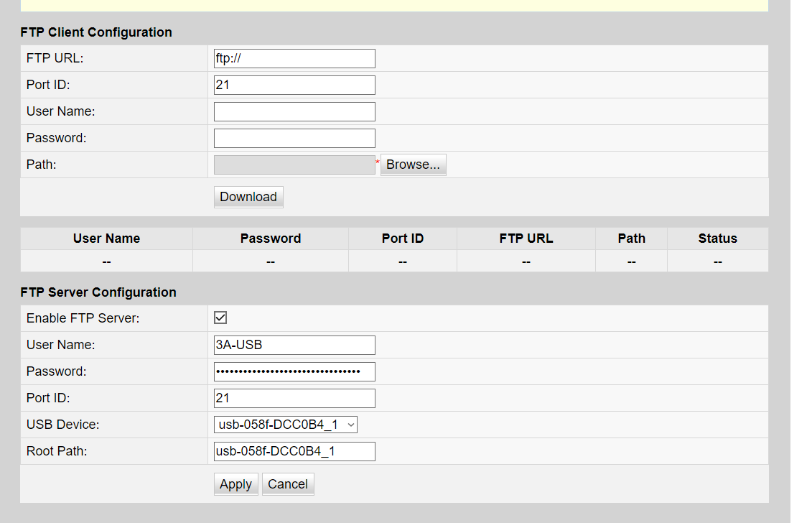
Task: Click the grayed-out Path field
Action: tap(294, 165)
